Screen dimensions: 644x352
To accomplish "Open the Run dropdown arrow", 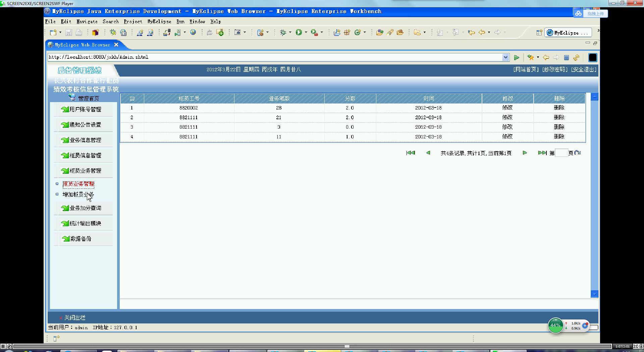I will (306, 33).
